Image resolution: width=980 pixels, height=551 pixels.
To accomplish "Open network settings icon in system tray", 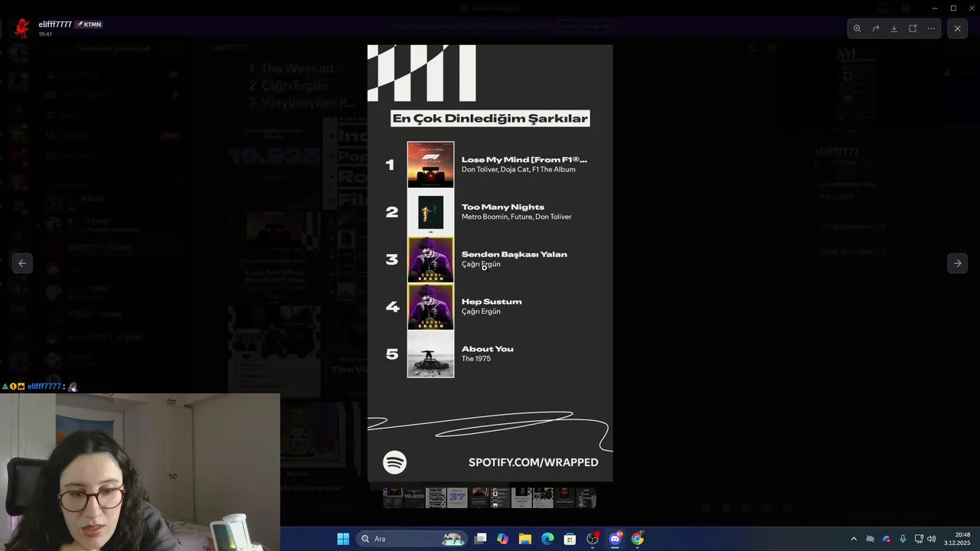I will [x=919, y=539].
